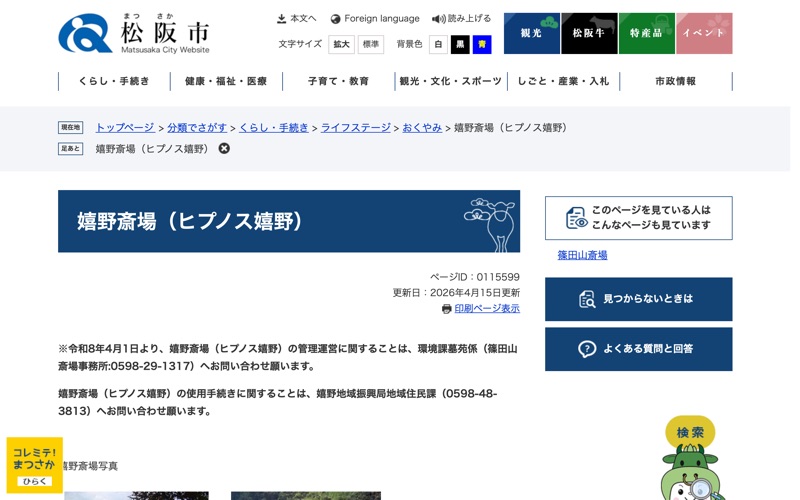The image size is (800, 500).
Task: Click the ページID：0115599 text
Action: (x=474, y=277)
